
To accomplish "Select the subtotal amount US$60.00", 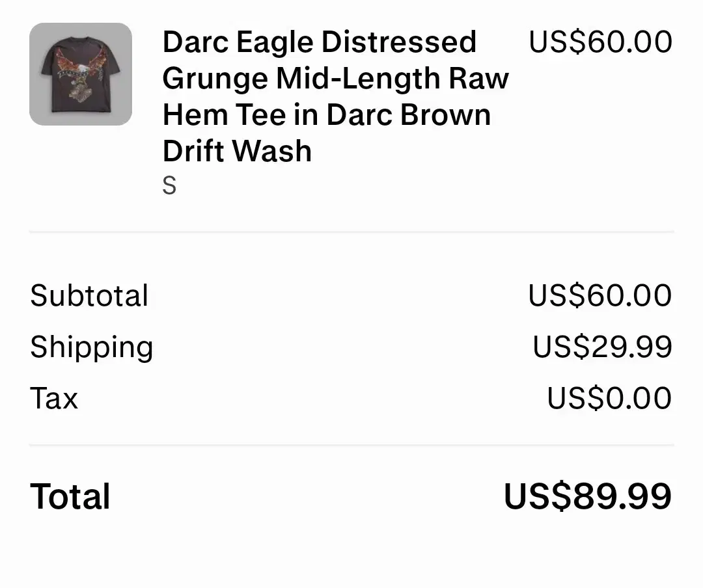I will [600, 296].
